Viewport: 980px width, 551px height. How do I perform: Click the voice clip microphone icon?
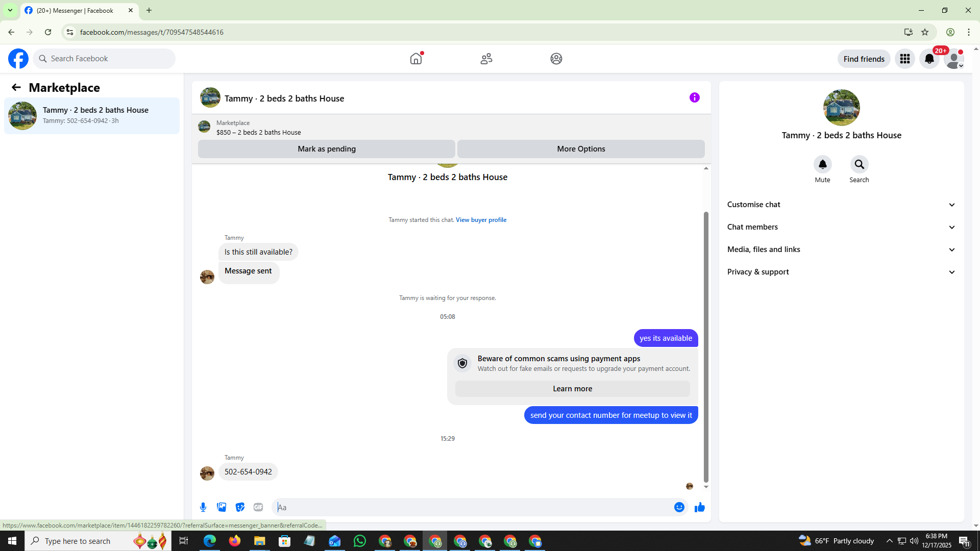tap(203, 507)
